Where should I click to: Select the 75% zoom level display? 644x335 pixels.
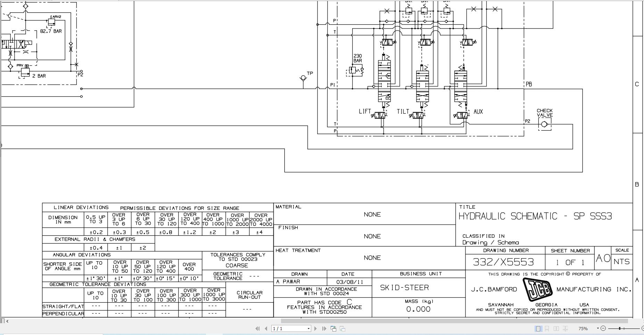583,328
